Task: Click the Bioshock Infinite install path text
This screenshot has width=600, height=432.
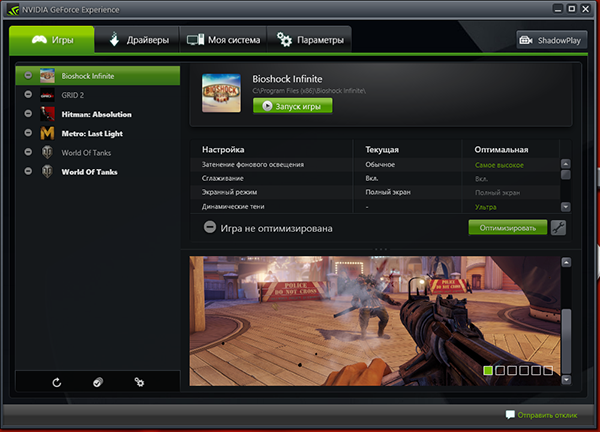Action: tap(309, 91)
